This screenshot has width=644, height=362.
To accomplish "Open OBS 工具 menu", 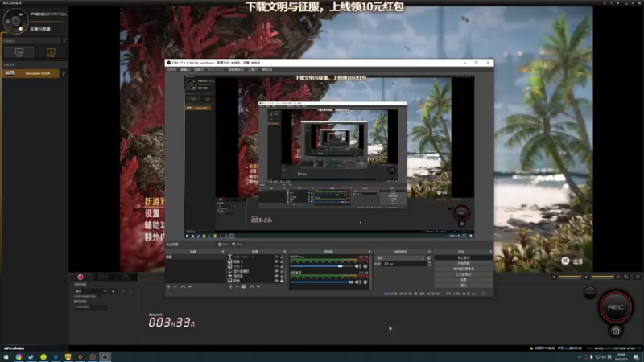I will tap(253, 70).
